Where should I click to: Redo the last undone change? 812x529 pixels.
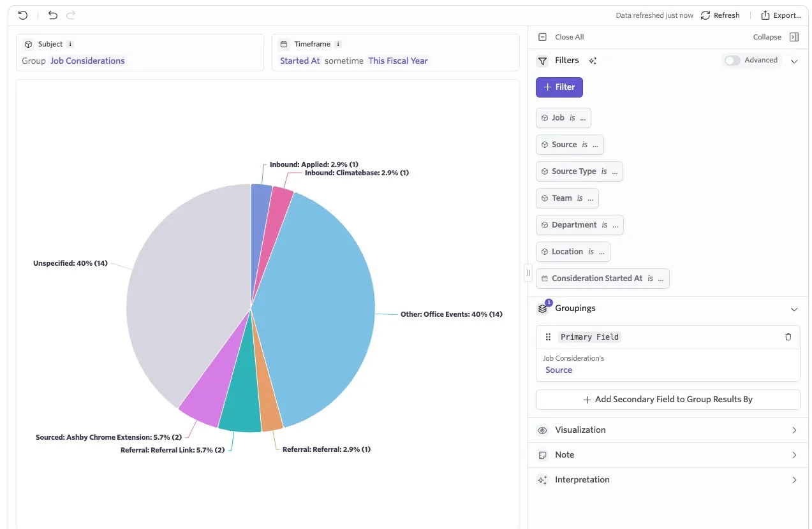71,15
